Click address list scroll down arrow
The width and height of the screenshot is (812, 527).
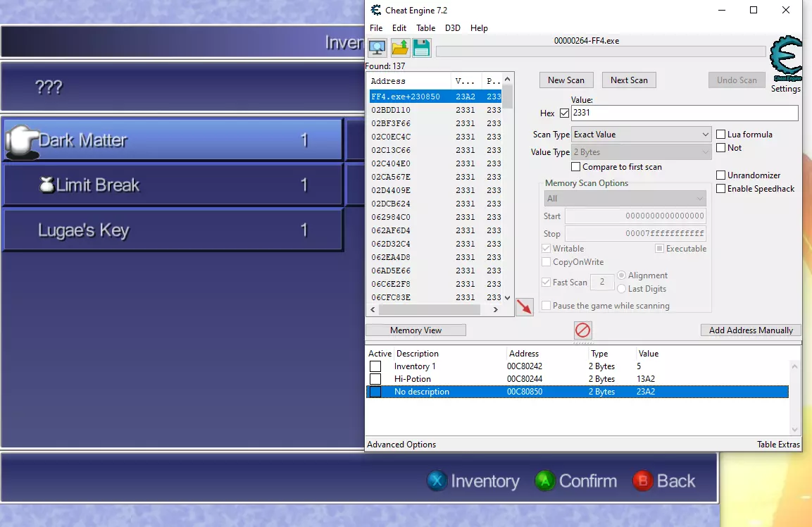[x=508, y=297]
